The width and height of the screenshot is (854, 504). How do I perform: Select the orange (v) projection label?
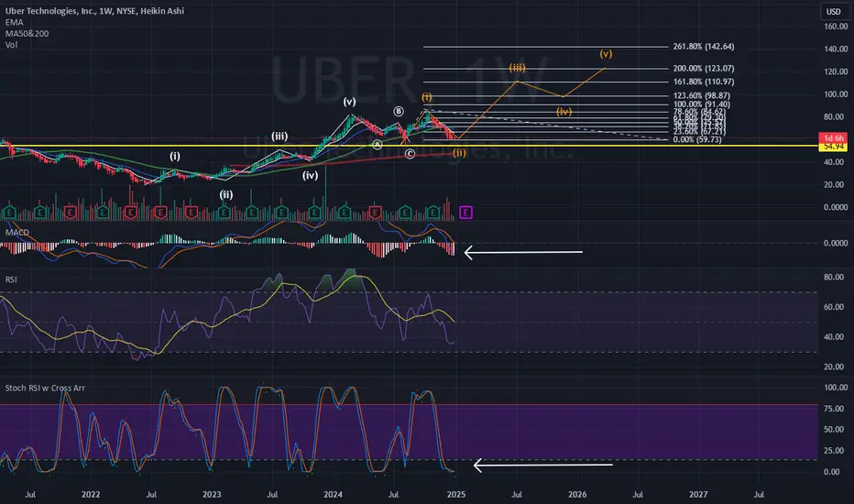606,53
